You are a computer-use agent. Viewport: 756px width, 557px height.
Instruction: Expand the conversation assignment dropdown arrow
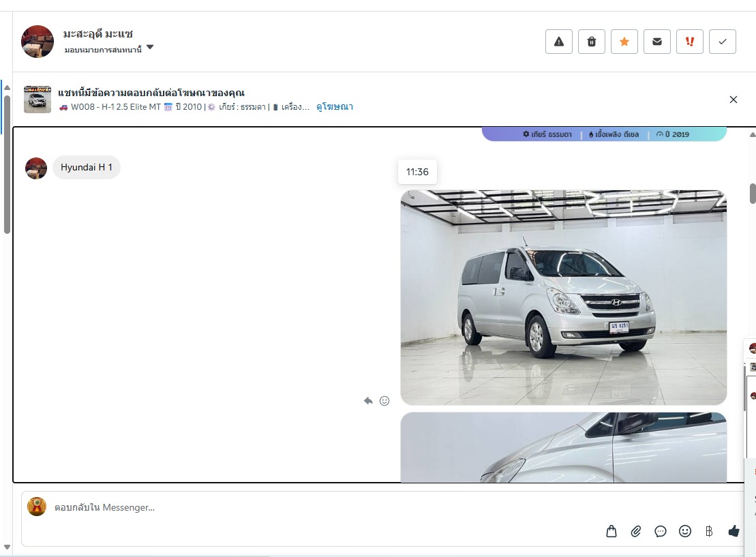(150, 47)
